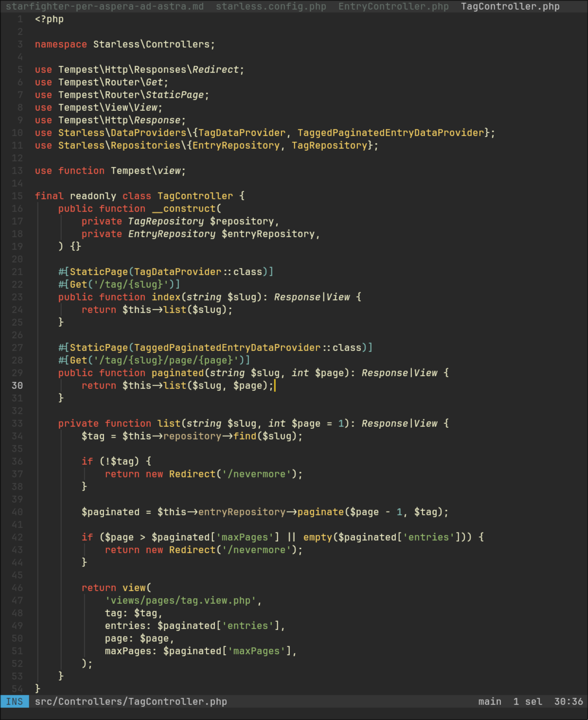Click 'Tempest\view' in the use function line
588x720 pixels.
(x=145, y=171)
